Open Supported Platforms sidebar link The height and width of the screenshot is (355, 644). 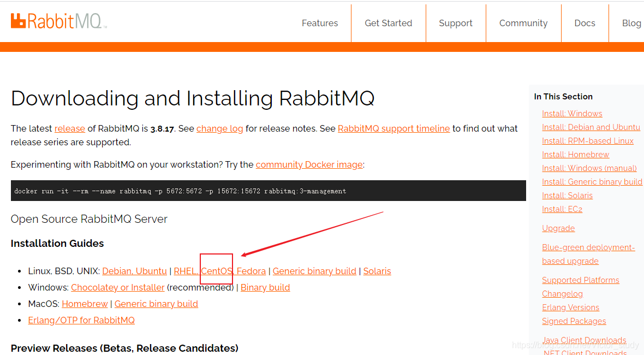[580, 280]
